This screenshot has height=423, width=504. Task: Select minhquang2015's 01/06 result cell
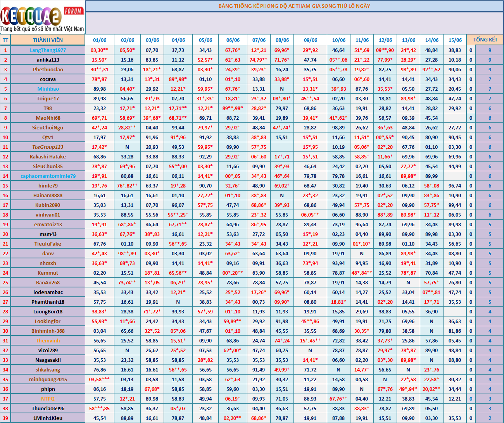click(x=100, y=379)
